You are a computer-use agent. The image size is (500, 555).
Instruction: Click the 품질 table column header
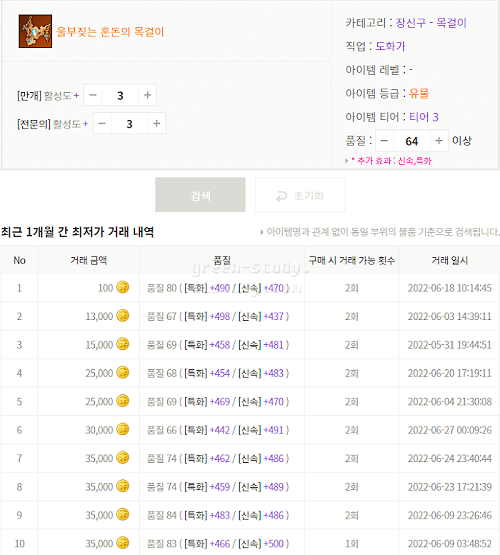(x=222, y=260)
